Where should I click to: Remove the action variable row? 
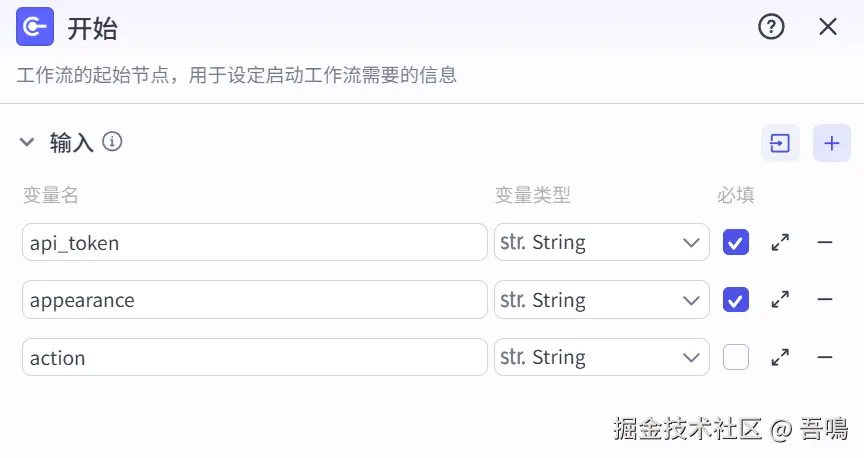[x=825, y=357]
